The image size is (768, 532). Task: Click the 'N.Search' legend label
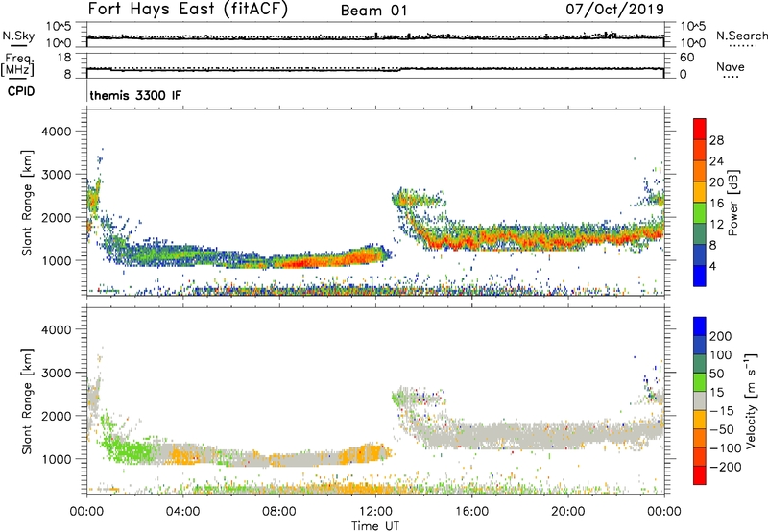741,36
